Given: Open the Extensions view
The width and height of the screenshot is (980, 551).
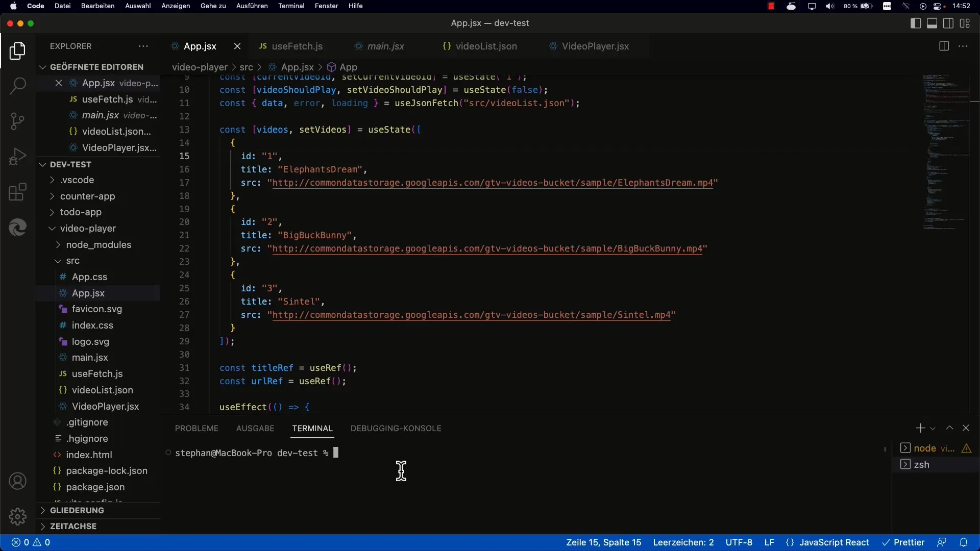Looking at the screenshot, I should point(17,192).
